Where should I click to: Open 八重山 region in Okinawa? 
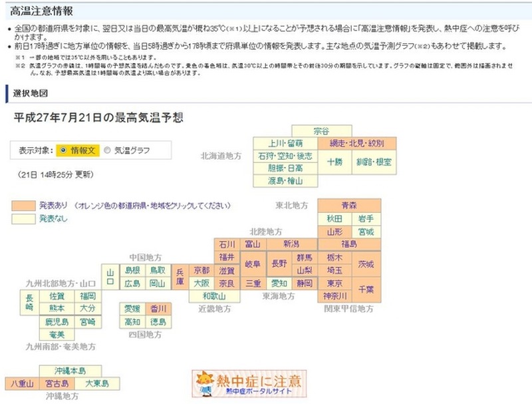pos(22,383)
